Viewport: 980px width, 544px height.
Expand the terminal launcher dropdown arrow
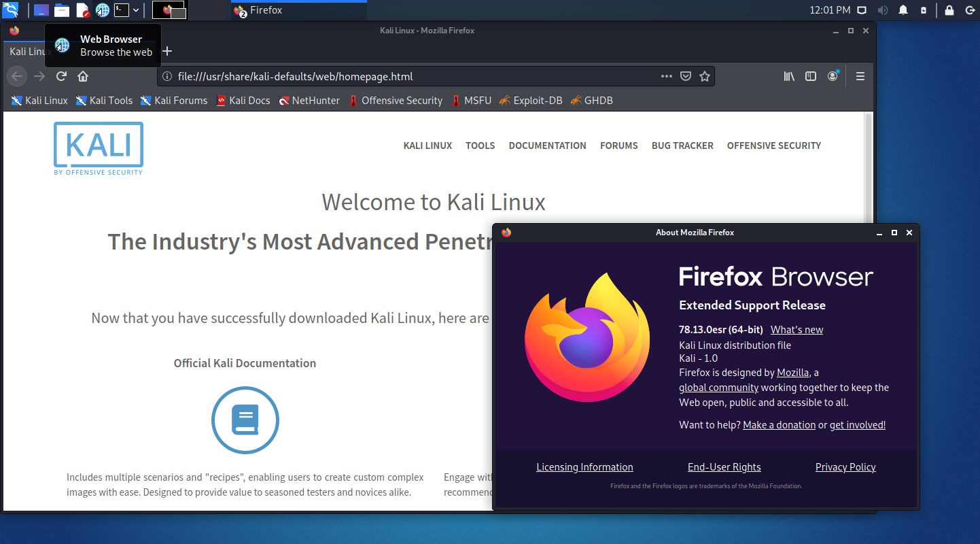[x=136, y=10]
